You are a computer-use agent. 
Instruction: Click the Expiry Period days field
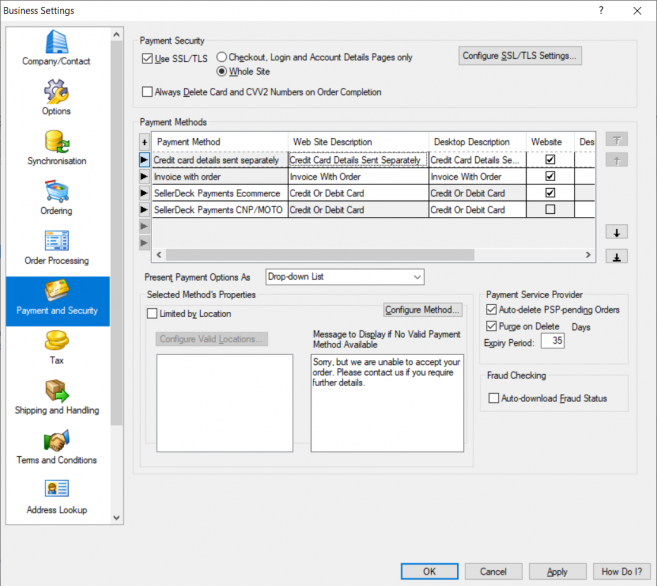click(x=552, y=341)
